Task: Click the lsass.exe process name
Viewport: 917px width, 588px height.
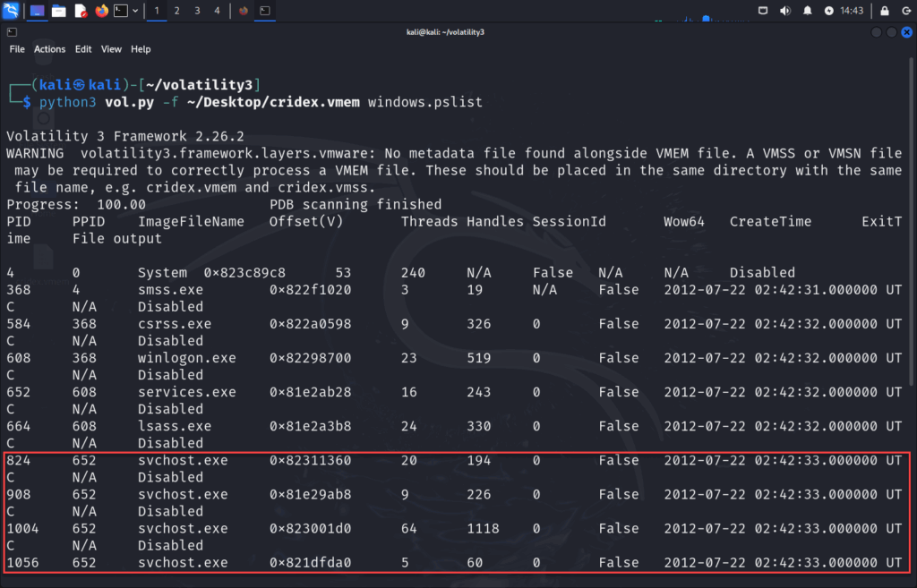Action: (175, 426)
